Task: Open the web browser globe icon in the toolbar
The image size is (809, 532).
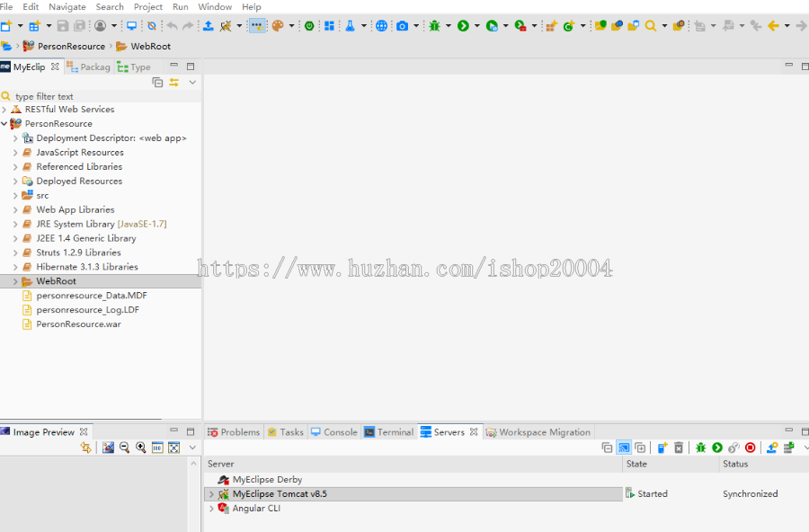Action: (381, 26)
